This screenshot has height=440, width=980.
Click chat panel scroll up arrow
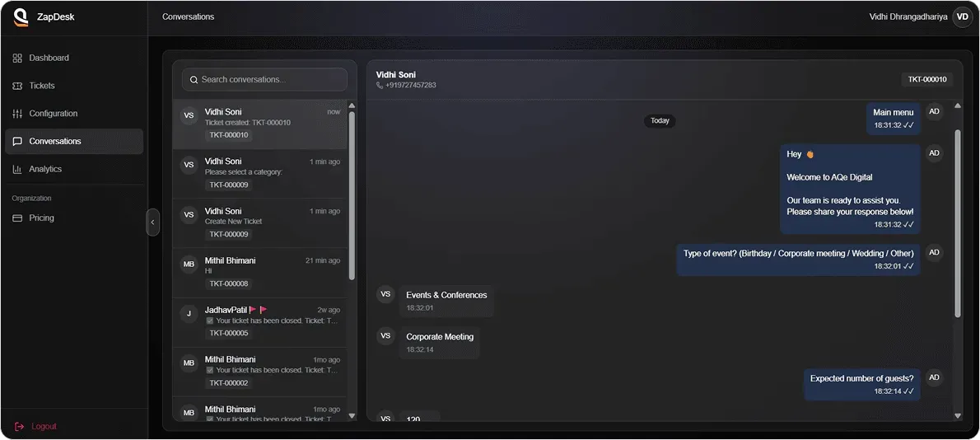coord(958,105)
